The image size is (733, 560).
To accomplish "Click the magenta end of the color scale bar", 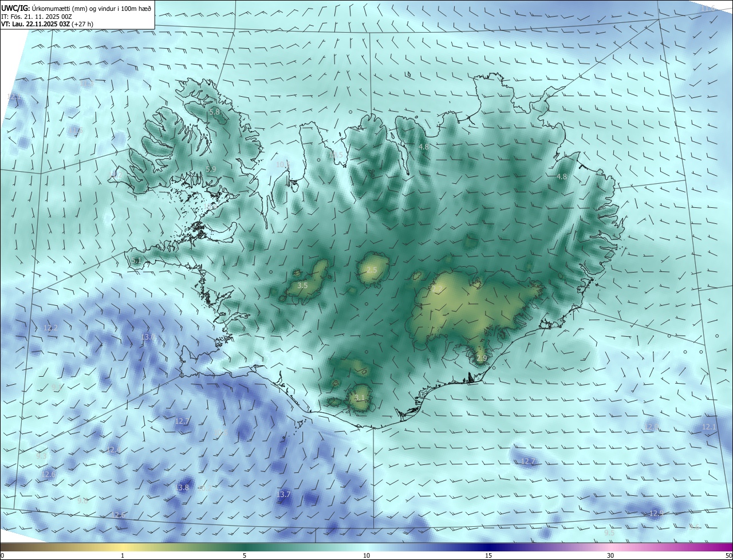I will point(727,547).
